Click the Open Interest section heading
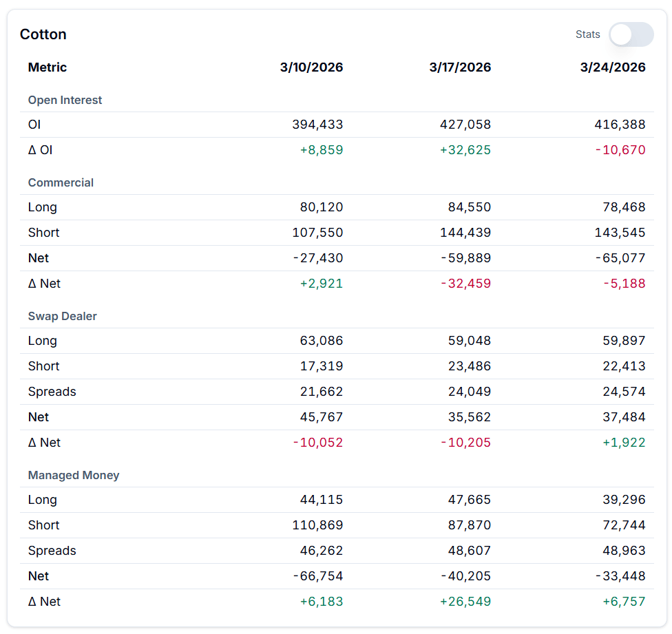This screenshot has width=672, height=634. (x=65, y=100)
